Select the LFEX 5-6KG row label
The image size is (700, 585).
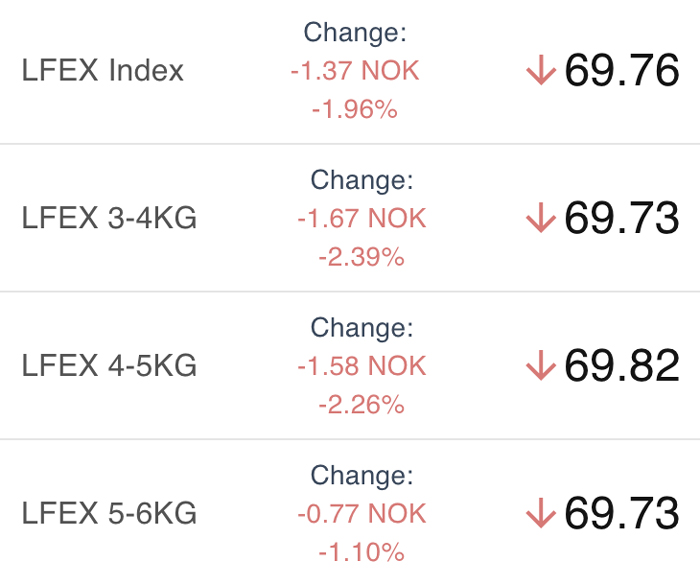click(109, 514)
